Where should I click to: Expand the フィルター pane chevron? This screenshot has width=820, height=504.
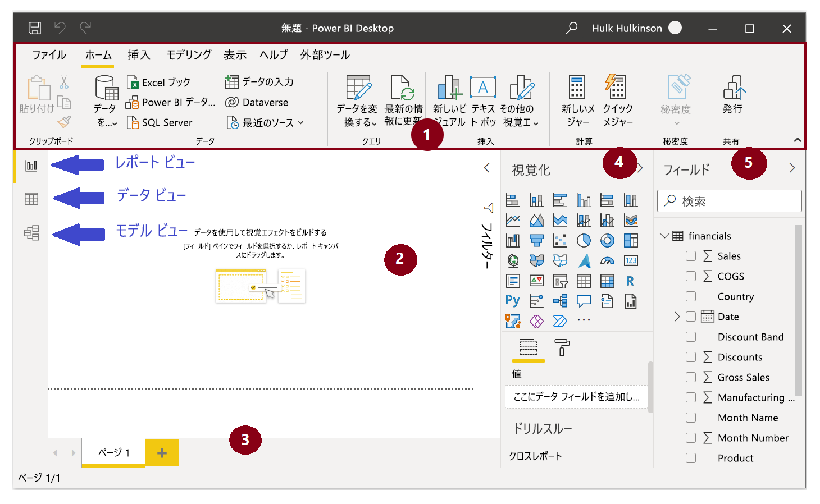tap(487, 168)
